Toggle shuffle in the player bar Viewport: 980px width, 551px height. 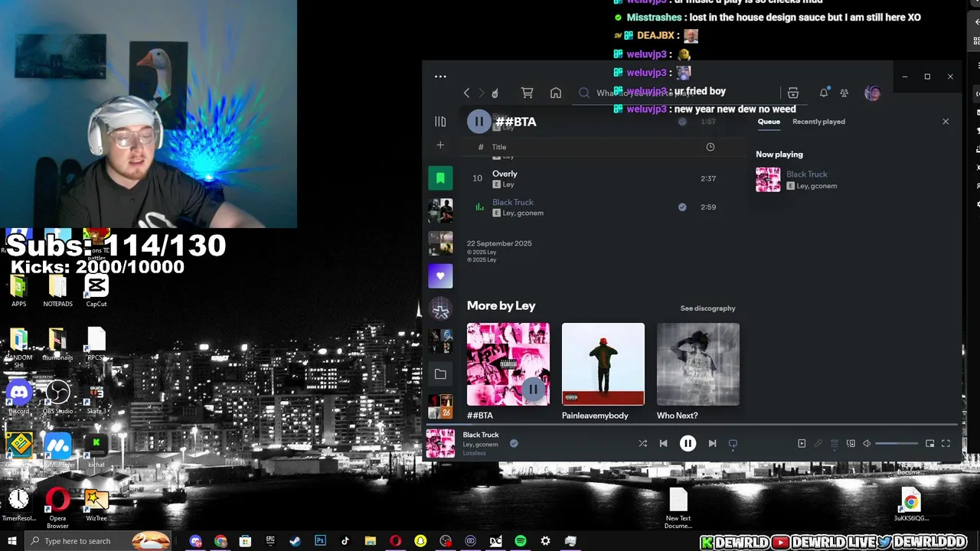[642, 443]
